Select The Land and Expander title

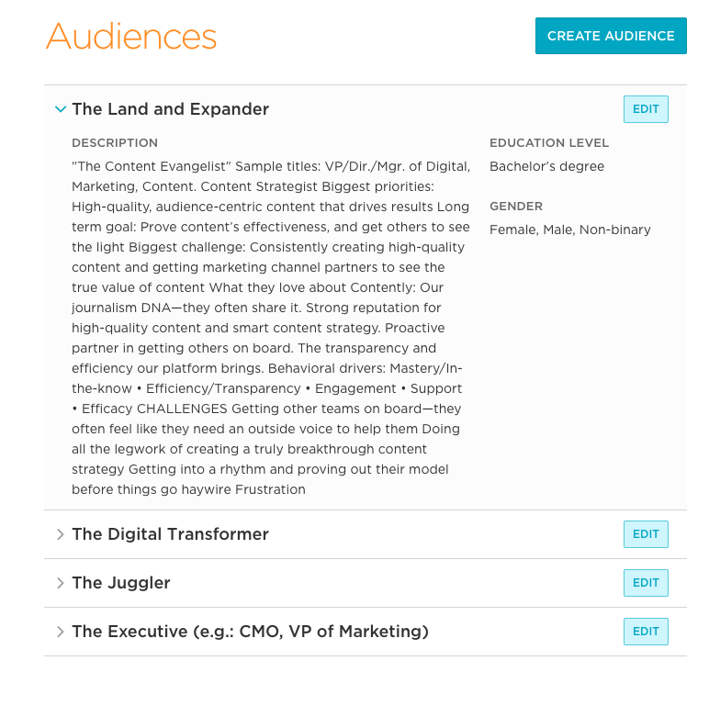170,109
